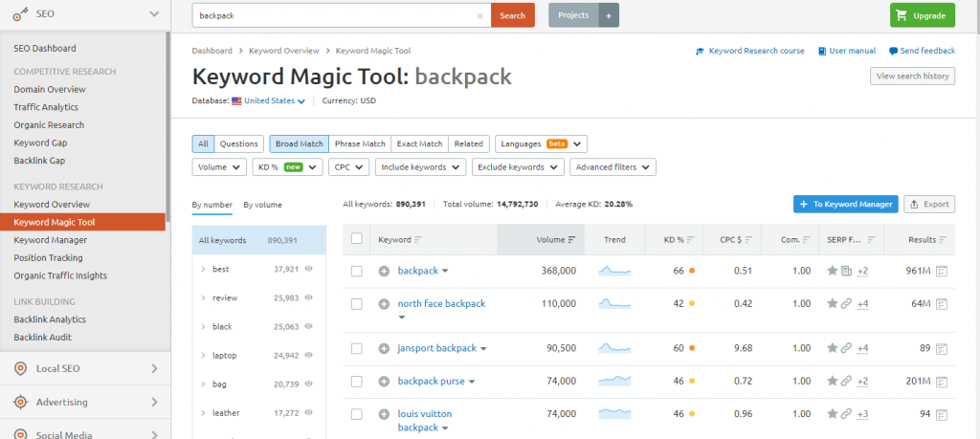Switch to the By volume tab
This screenshot has height=439, width=980.
262,205
